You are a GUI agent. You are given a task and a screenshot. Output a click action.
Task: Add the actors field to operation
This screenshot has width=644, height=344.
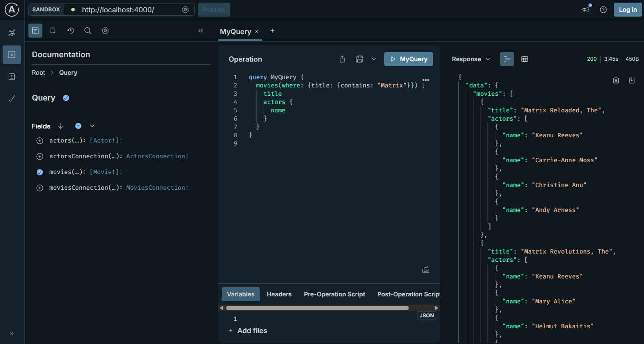[x=40, y=141]
